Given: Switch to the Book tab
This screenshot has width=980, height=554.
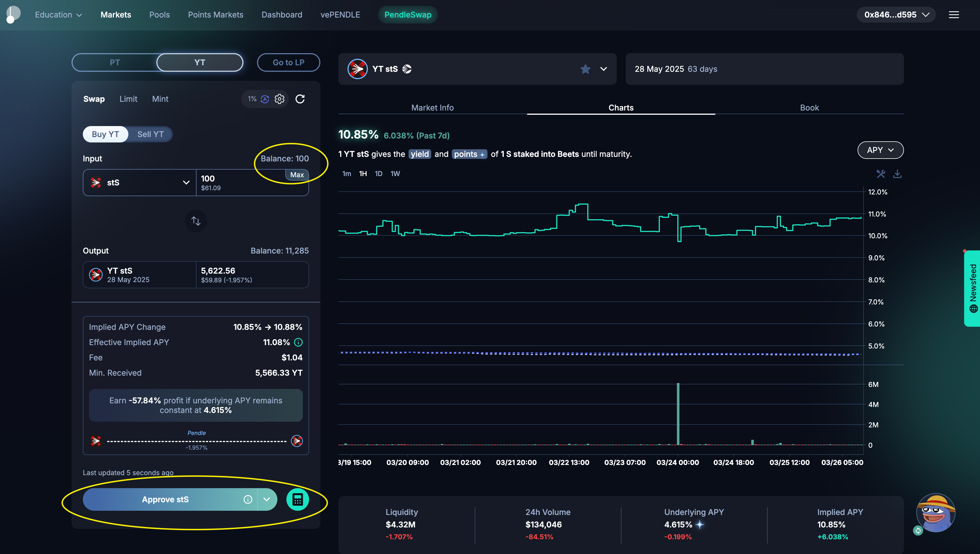Looking at the screenshot, I should (x=809, y=108).
